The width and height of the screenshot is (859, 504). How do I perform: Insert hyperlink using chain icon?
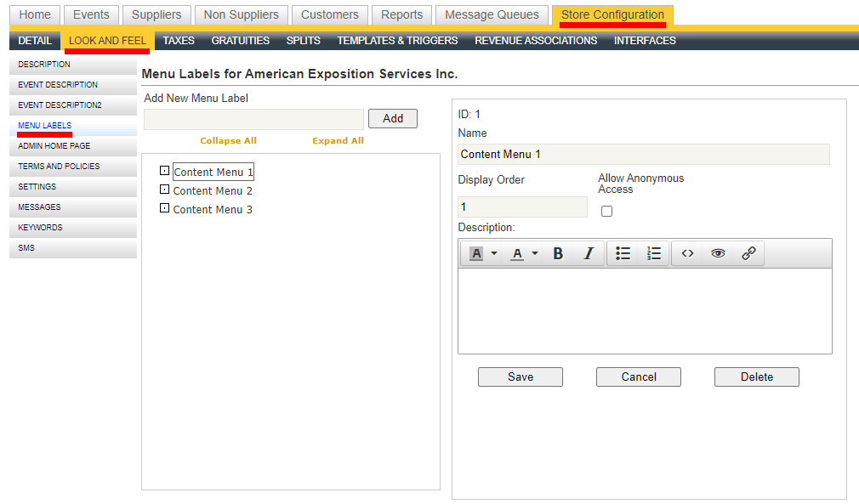pyautogui.click(x=748, y=253)
